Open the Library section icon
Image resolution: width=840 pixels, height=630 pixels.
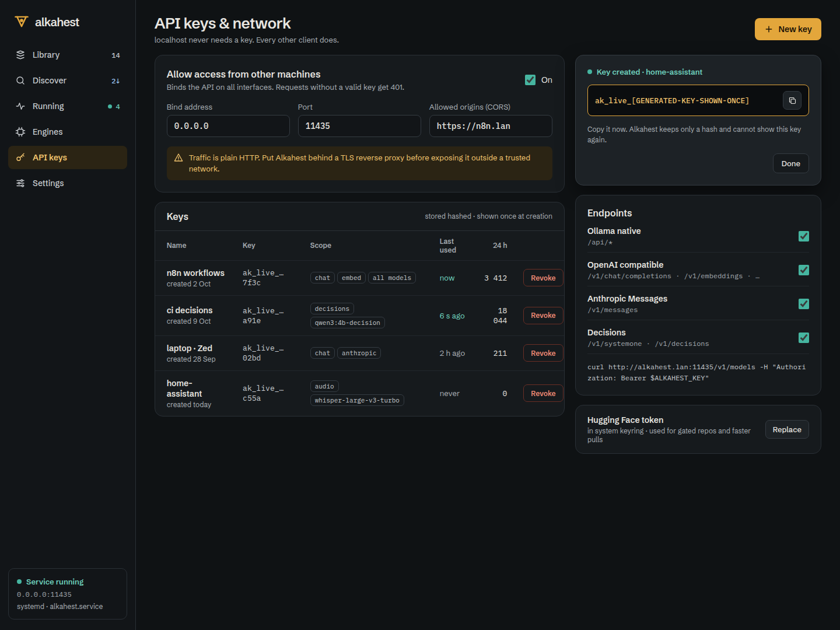[20, 55]
